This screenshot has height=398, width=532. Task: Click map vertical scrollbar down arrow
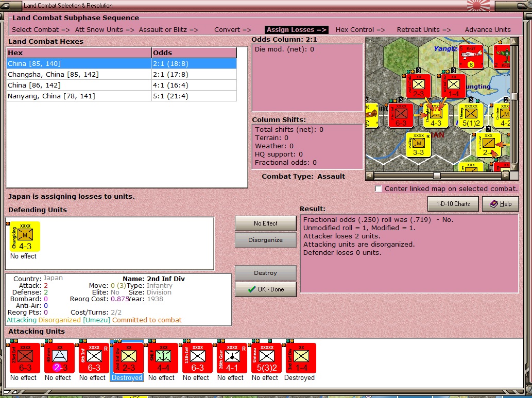(514, 167)
